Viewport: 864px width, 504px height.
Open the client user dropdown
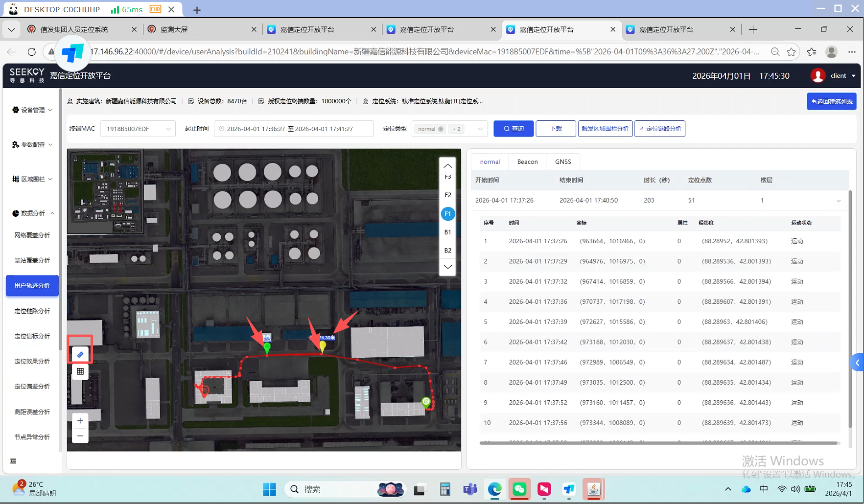tap(843, 76)
